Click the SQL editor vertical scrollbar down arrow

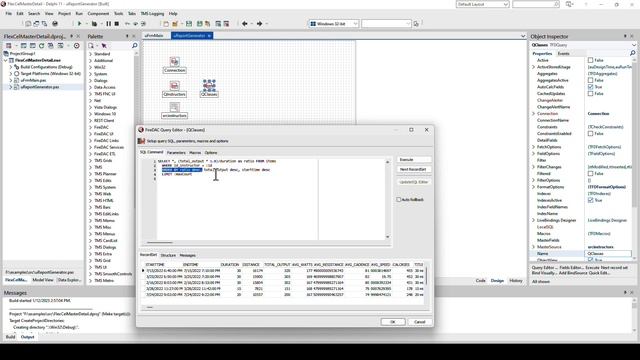[x=388, y=237]
